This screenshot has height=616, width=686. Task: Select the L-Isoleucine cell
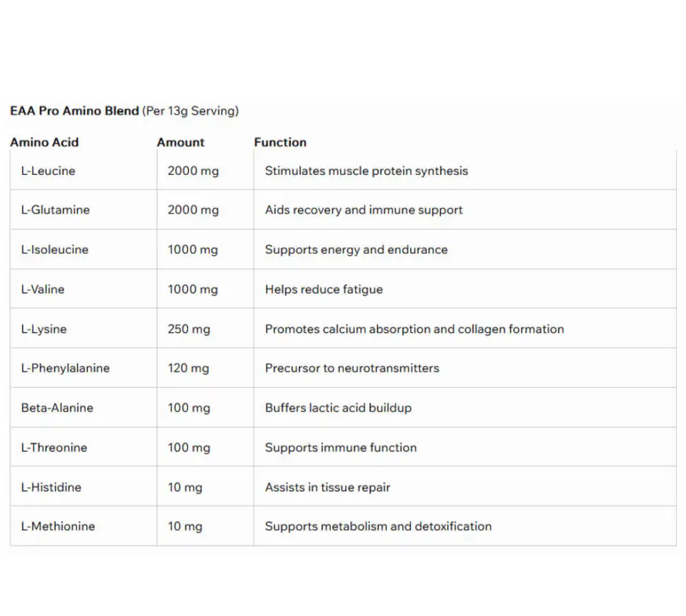(54, 250)
